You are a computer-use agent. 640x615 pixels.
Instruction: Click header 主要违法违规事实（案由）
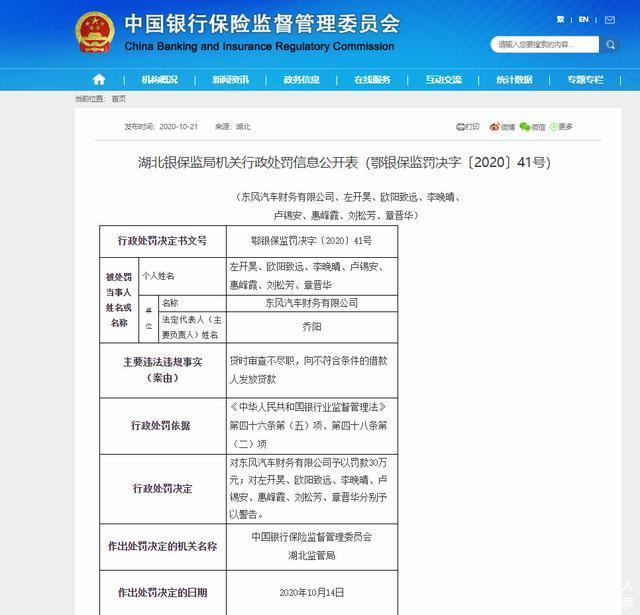tap(162, 370)
